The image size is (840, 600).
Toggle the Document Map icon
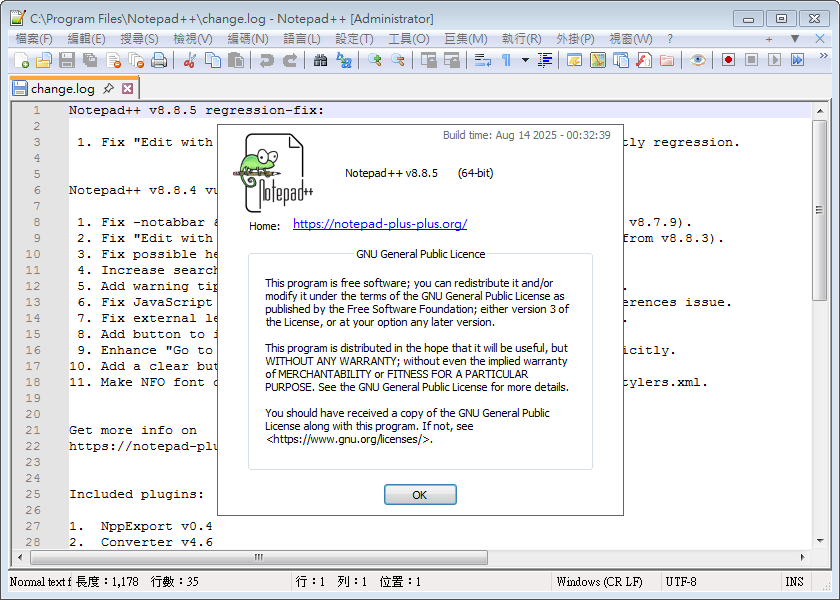[x=598, y=60]
